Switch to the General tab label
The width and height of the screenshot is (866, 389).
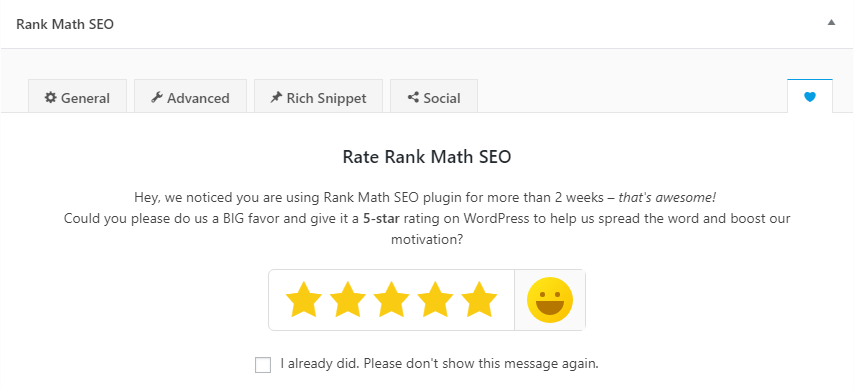coord(85,98)
